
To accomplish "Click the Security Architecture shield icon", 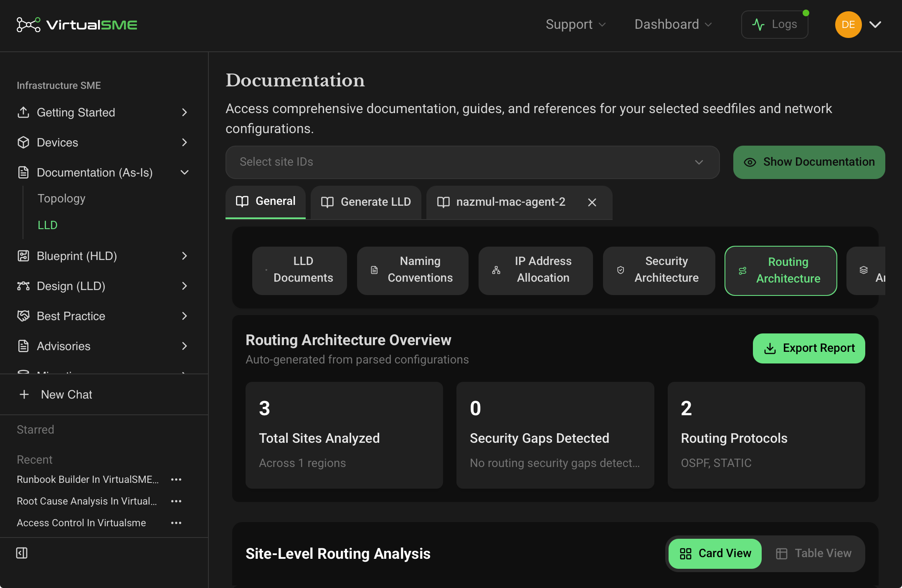I will 621,270.
